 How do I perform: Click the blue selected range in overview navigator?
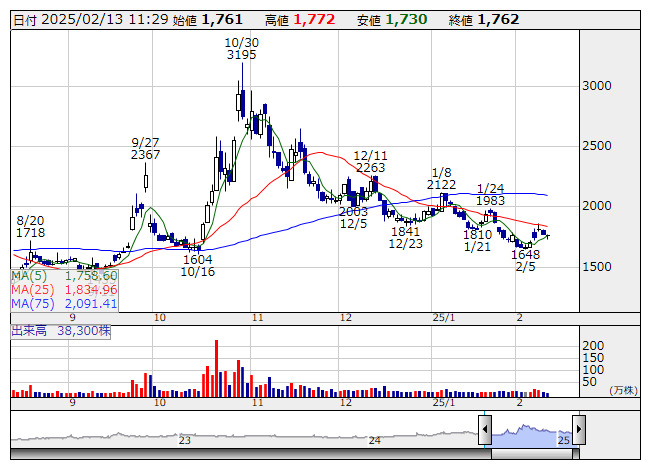point(530,430)
